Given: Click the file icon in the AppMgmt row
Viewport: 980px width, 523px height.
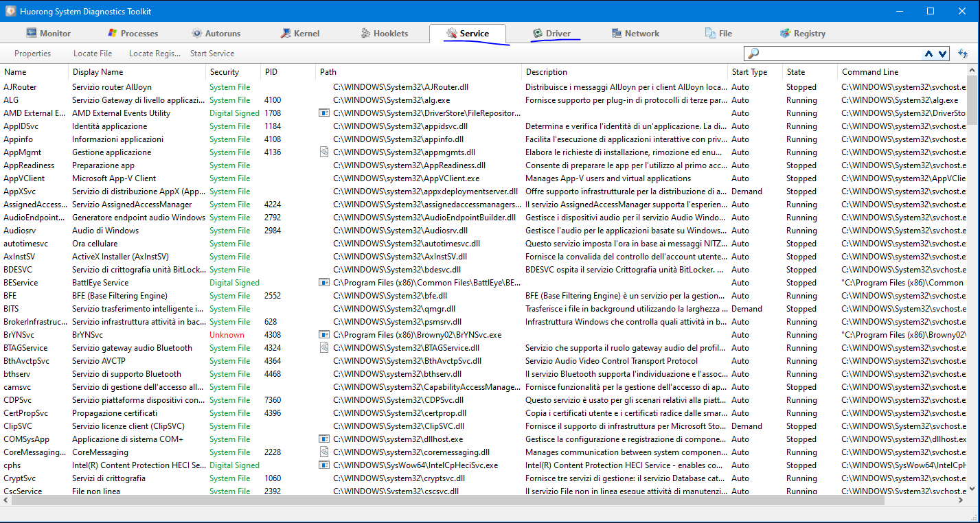Looking at the screenshot, I should [x=325, y=152].
